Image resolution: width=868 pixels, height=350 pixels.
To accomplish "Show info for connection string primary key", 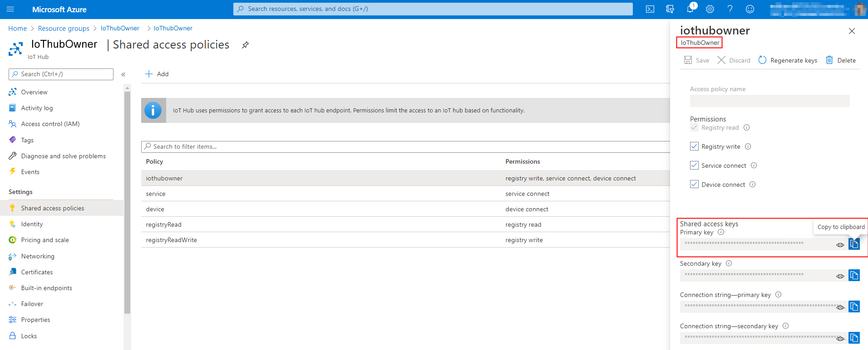I will click(x=779, y=295).
